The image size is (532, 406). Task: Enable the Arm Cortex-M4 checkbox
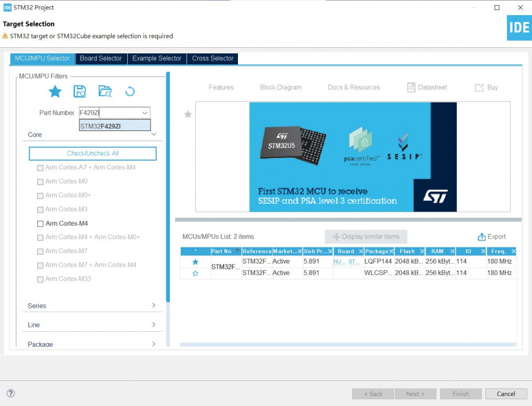pos(40,224)
